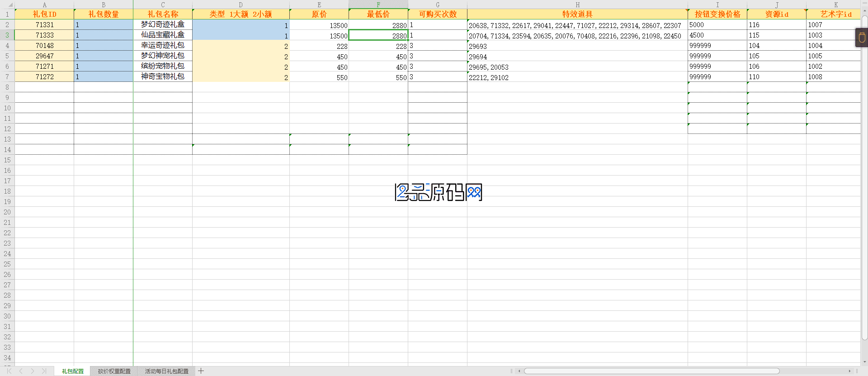
Task: Select column C header
Action: point(163,5)
